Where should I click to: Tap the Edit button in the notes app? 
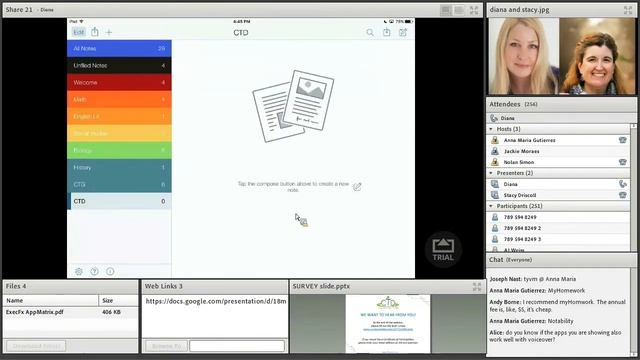click(79, 32)
